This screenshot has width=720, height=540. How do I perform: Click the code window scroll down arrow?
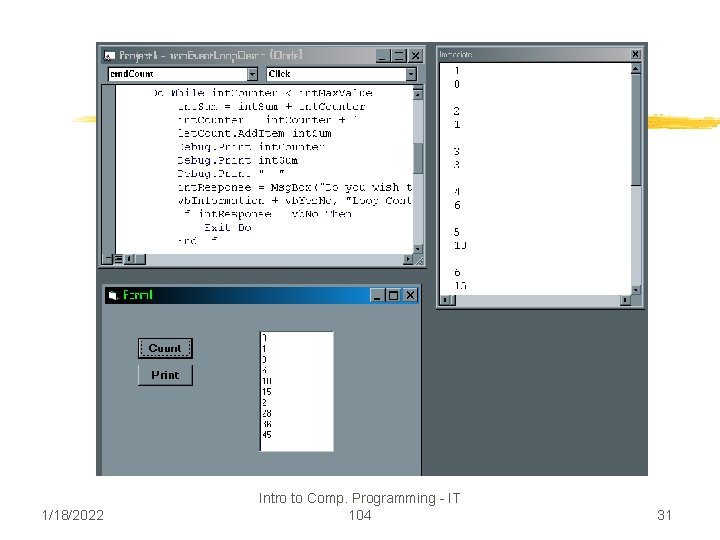pyautogui.click(x=418, y=248)
